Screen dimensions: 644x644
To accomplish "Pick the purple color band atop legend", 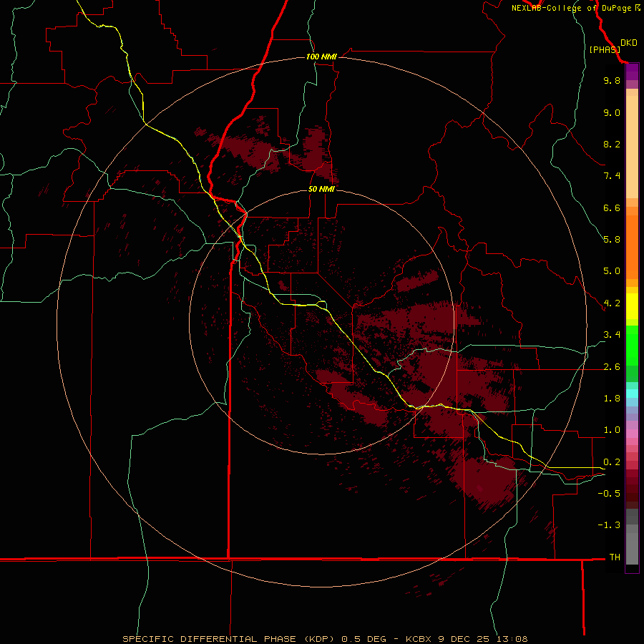I will [x=632, y=72].
